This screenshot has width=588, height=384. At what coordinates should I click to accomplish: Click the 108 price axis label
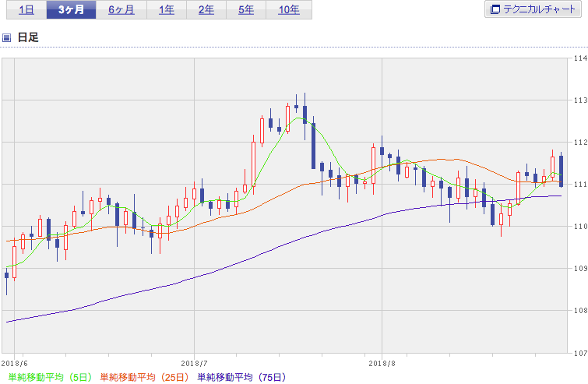coord(580,311)
